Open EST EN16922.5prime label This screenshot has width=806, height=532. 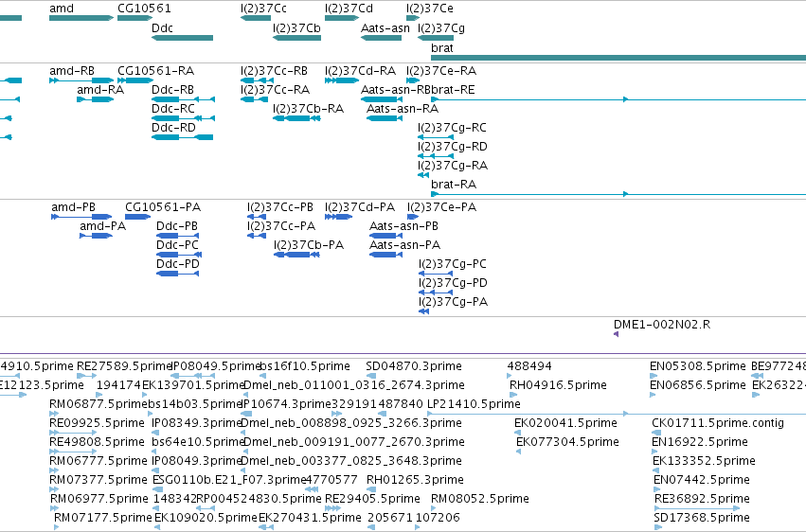[700, 443]
